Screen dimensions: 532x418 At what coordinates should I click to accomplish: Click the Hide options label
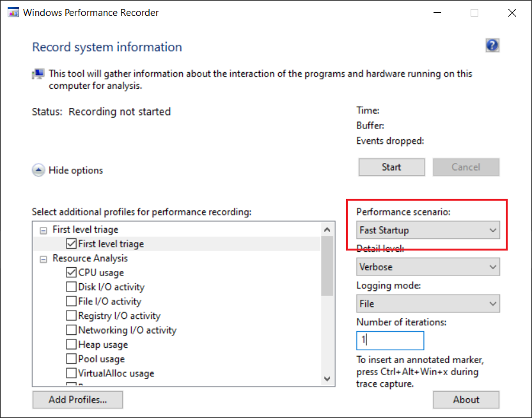coord(75,170)
